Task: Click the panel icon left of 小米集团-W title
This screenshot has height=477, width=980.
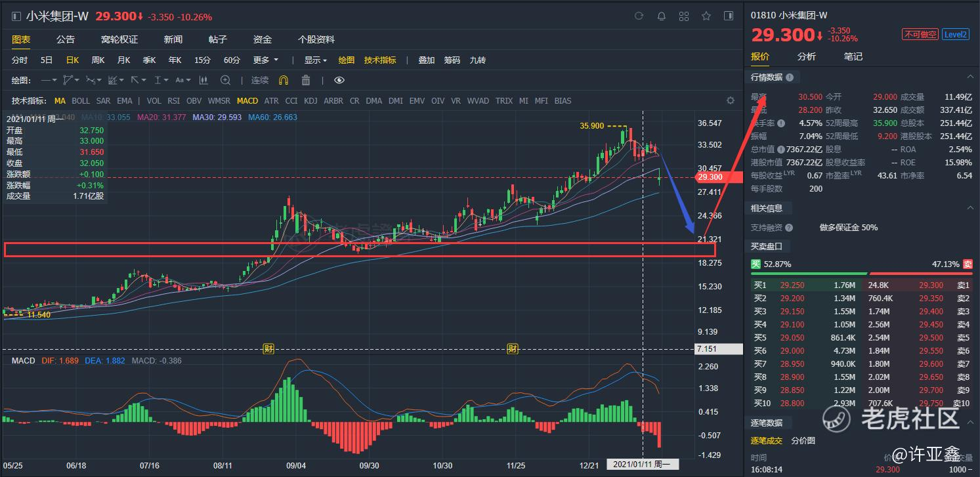Action: point(16,16)
